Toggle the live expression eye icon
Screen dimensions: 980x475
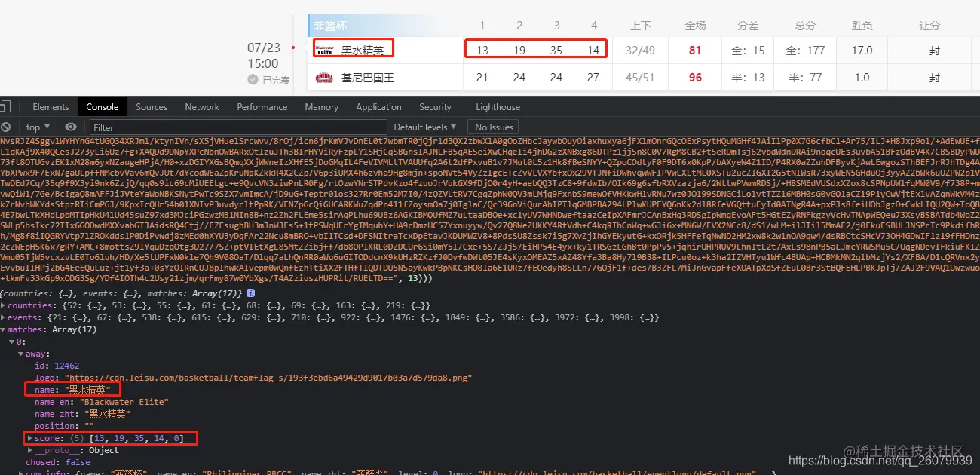71,127
